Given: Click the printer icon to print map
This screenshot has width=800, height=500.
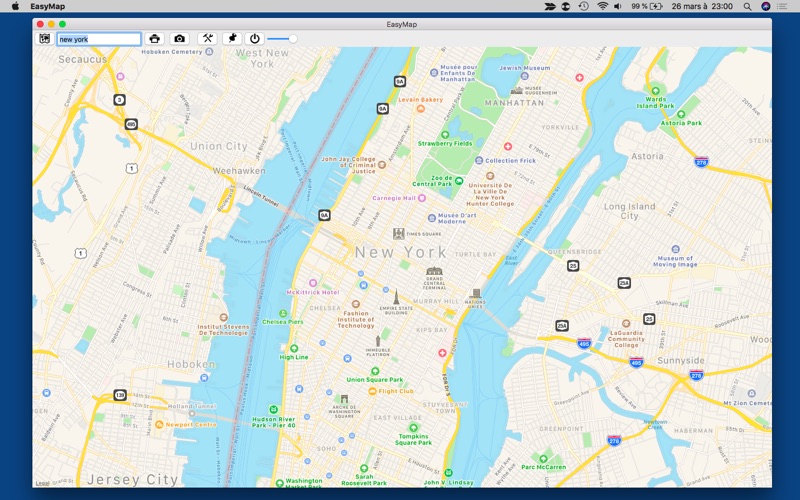Looking at the screenshot, I should pyautogui.click(x=154, y=39).
